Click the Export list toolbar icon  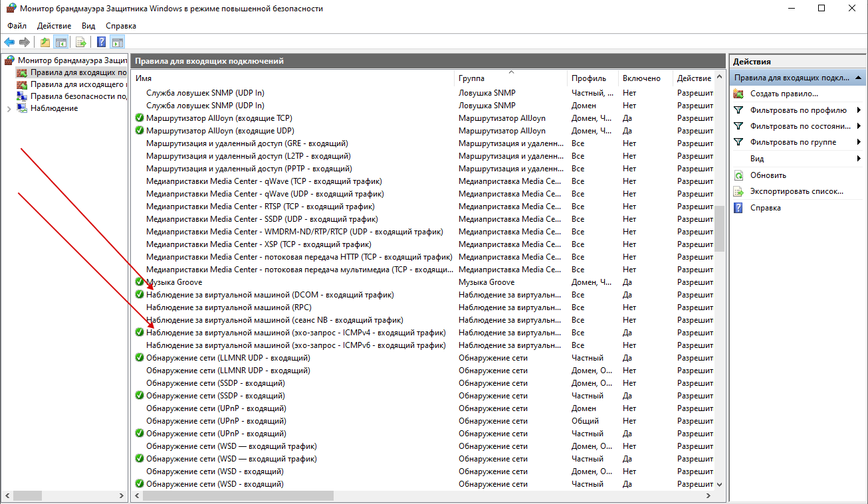click(x=81, y=42)
